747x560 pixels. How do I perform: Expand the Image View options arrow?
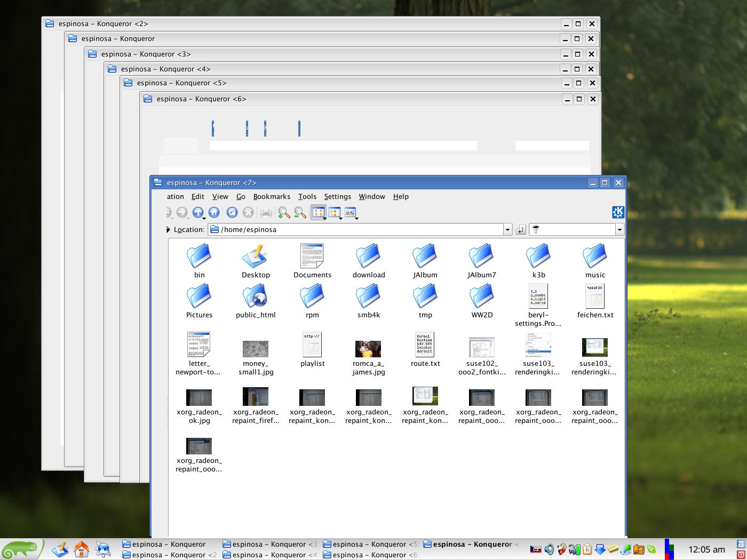pyautogui.click(x=356, y=218)
